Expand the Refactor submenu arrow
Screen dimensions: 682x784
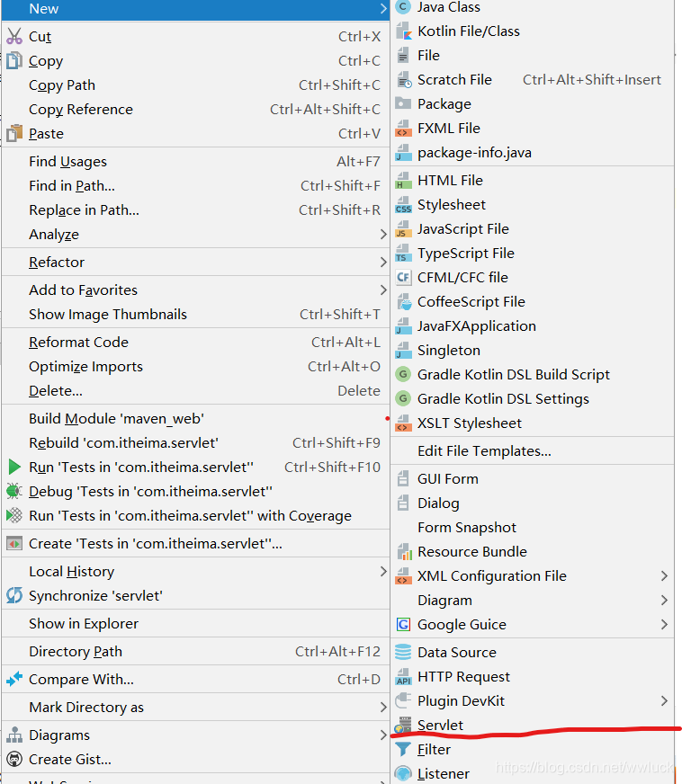tap(383, 262)
